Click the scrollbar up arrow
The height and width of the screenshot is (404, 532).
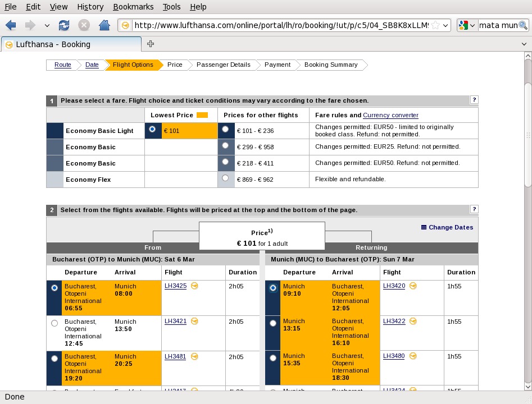(x=528, y=56)
